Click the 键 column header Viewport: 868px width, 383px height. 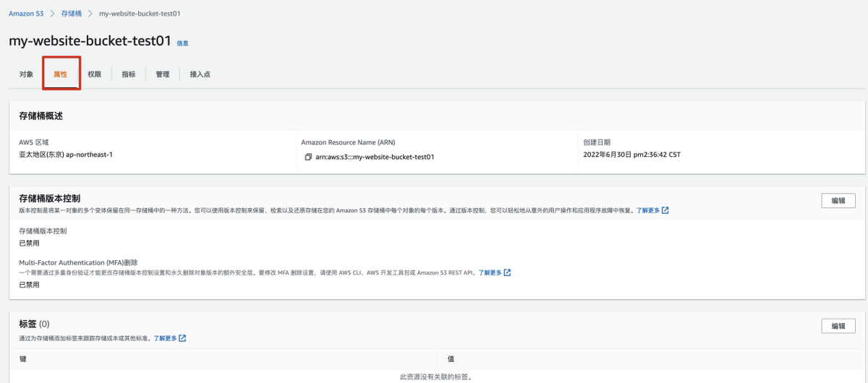click(x=22, y=358)
